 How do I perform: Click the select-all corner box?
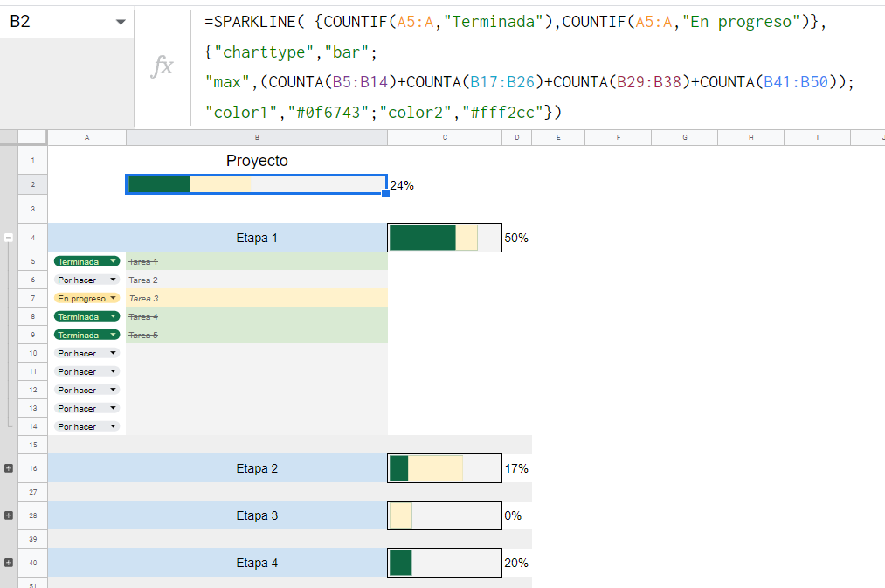tap(32, 137)
